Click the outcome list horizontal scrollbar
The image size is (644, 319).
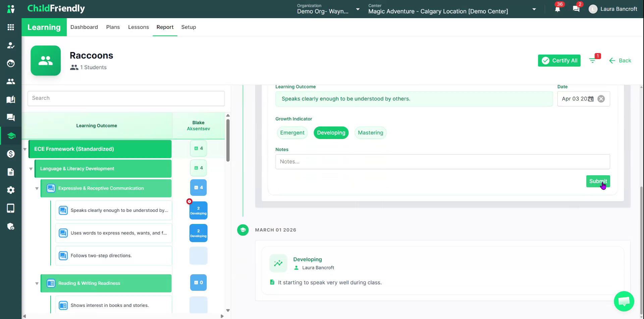(x=123, y=316)
